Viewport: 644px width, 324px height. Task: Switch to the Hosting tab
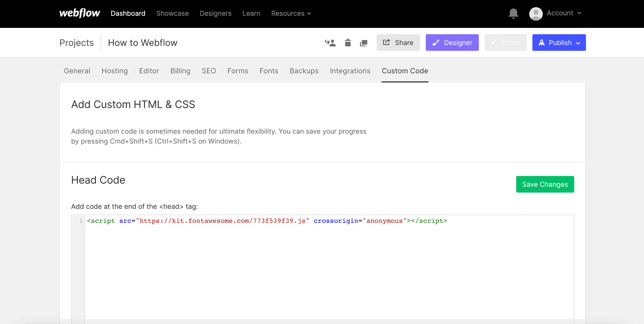coord(115,71)
